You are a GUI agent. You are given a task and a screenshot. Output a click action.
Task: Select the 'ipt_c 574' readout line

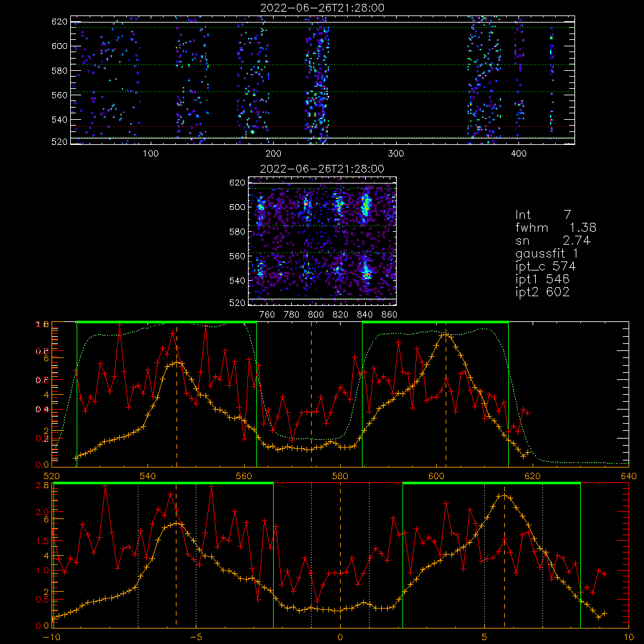pos(545,266)
